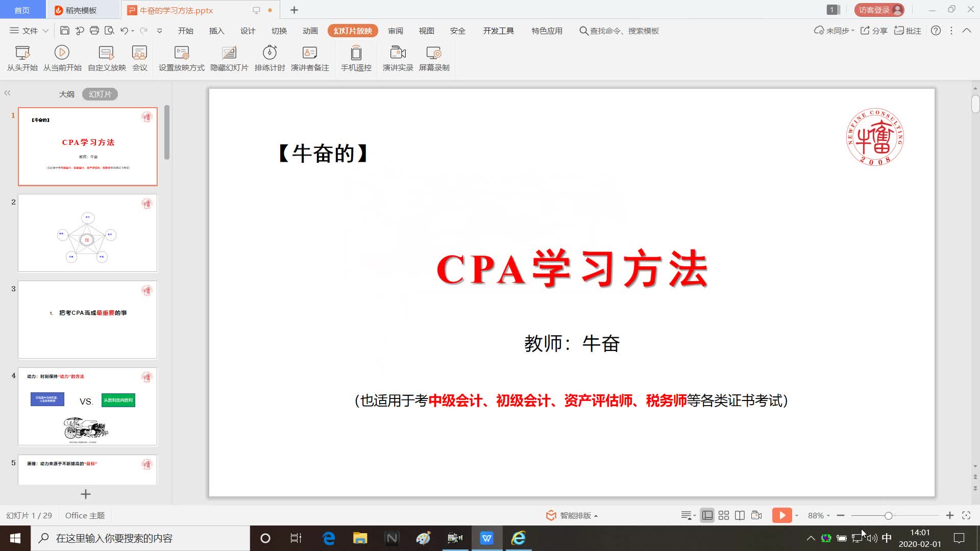The width and height of the screenshot is (980, 551).
Task: Open the 特色应用 ribbon tab
Action: click(x=547, y=31)
